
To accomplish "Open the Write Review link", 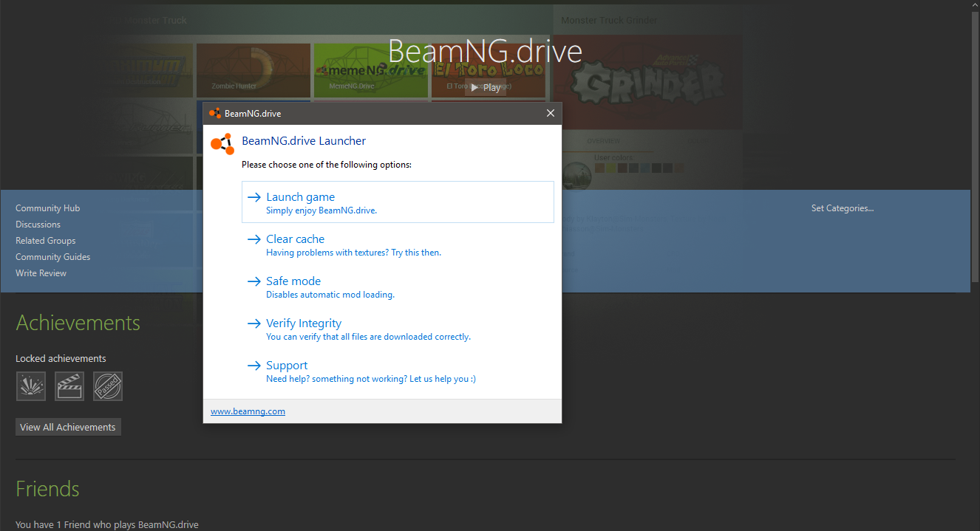I will (41, 273).
